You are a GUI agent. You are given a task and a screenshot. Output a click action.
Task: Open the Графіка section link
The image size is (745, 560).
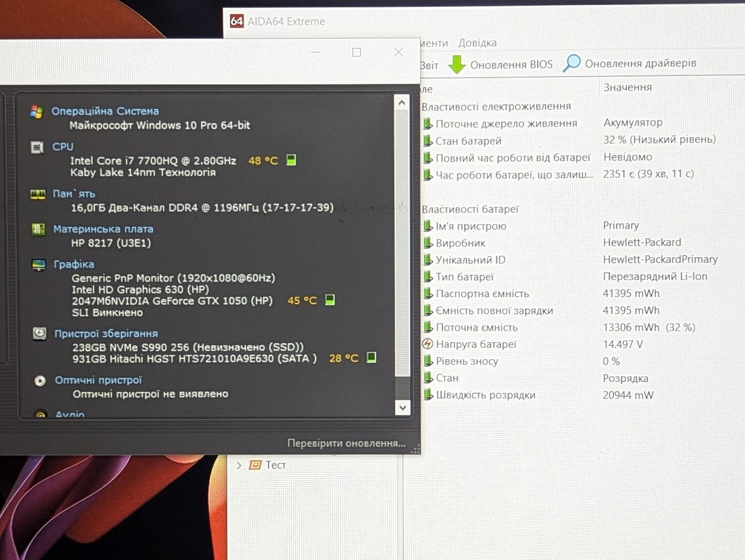[x=74, y=264]
